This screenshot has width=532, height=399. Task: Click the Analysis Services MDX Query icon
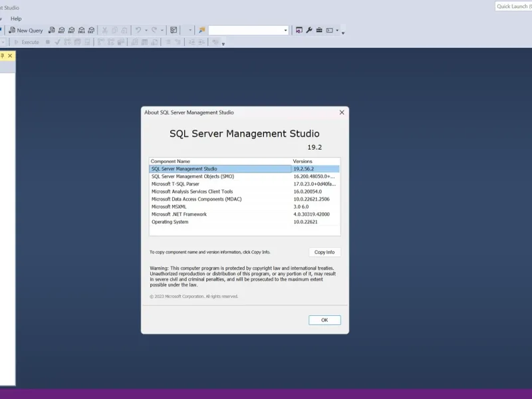tap(61, 30)
